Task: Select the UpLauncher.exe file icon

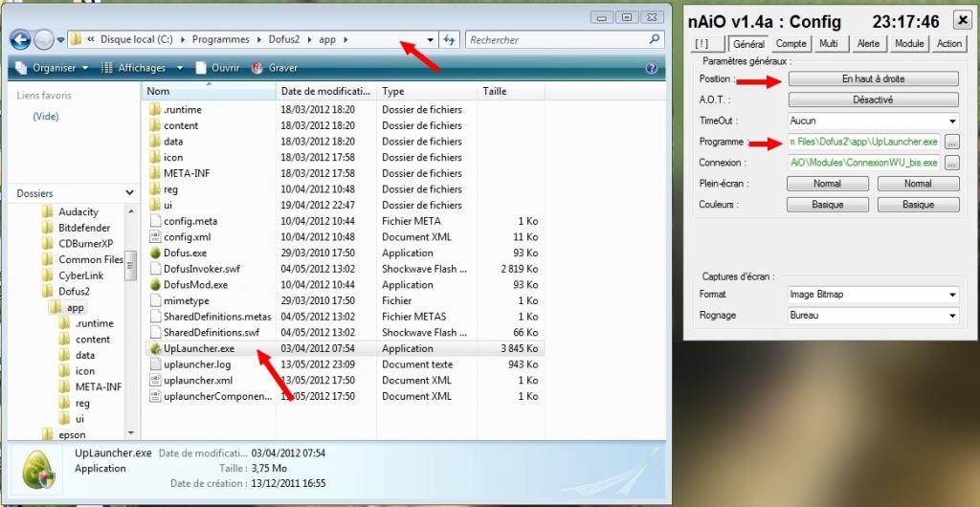Action: pos(156,348)
